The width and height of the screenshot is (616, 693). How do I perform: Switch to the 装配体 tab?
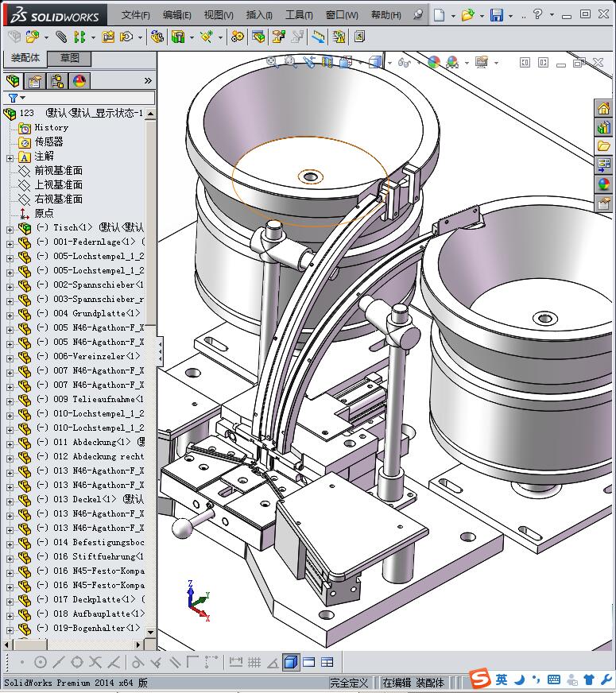click(x=25, y=58)
